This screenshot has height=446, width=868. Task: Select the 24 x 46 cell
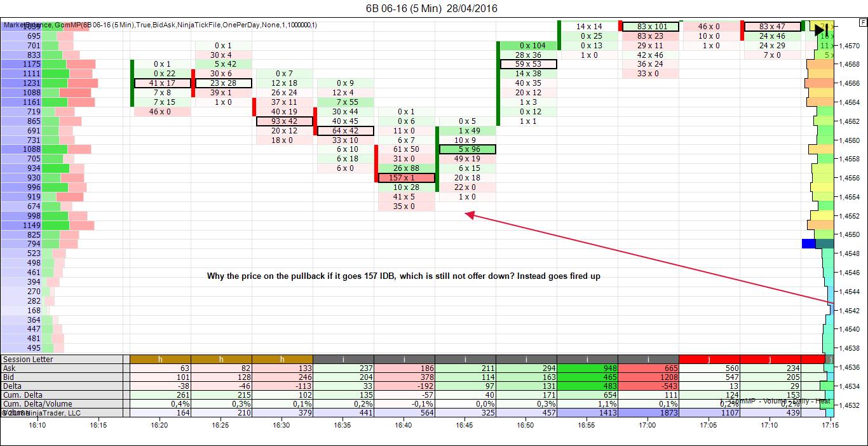tap(772, 36)
